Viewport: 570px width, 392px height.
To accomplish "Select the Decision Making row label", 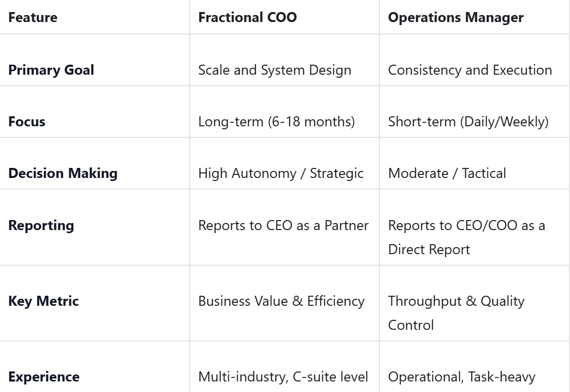I will pos(63,173).
